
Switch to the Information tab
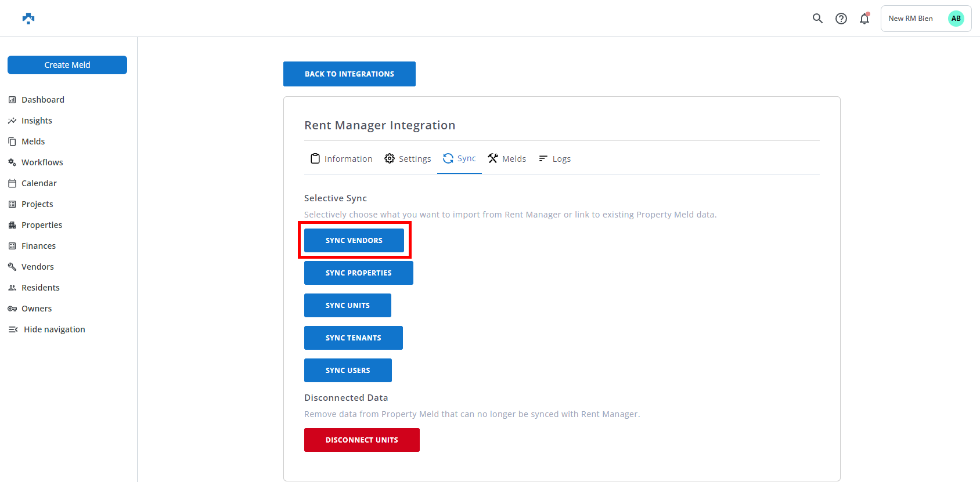342,159
